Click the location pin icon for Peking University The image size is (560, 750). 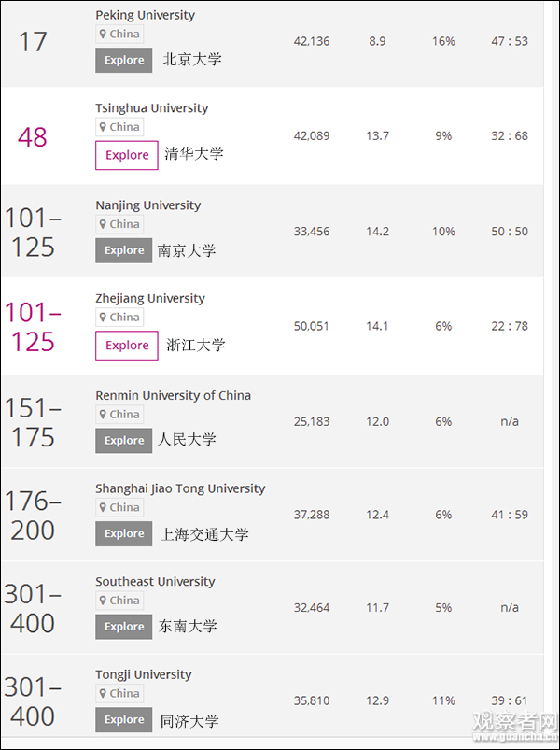(x=104, y=35)
